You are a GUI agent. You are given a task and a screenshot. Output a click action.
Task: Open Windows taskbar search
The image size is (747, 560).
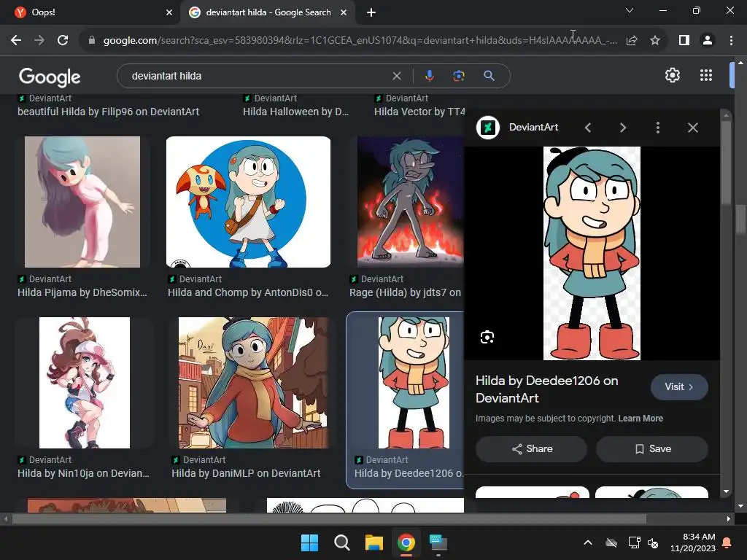(x=341, y=542)
